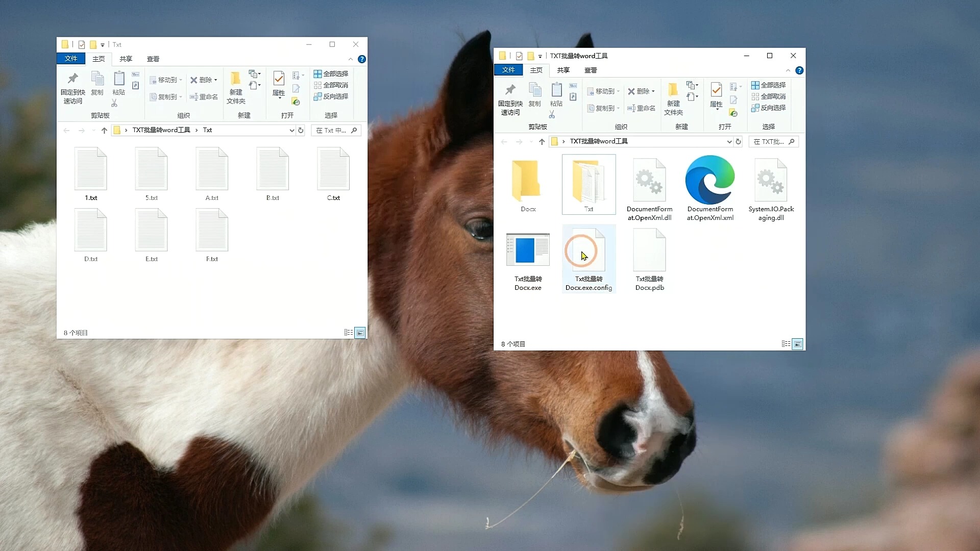
Task: Open address history dropdown in Txt window
Action: click(291, 130)
